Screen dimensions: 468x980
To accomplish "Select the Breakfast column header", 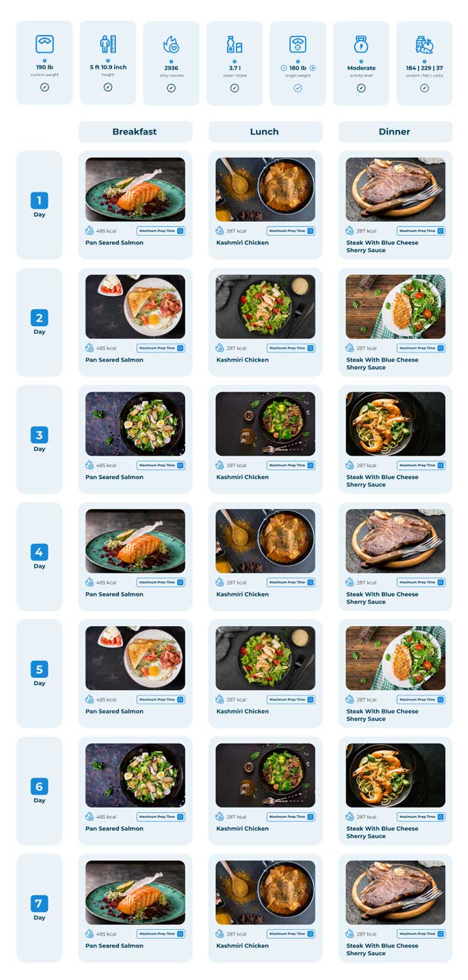I will pyautogui.click(x=135, y=132).
